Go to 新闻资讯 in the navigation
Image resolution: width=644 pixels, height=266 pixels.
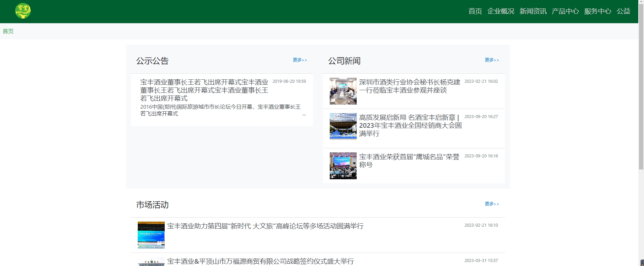coord(533,11)
